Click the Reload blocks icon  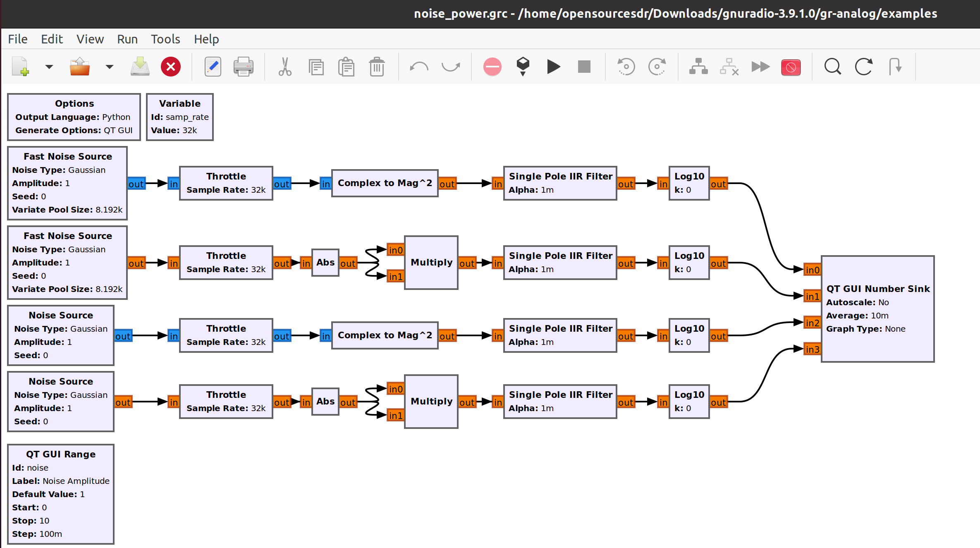coord(863,67)
